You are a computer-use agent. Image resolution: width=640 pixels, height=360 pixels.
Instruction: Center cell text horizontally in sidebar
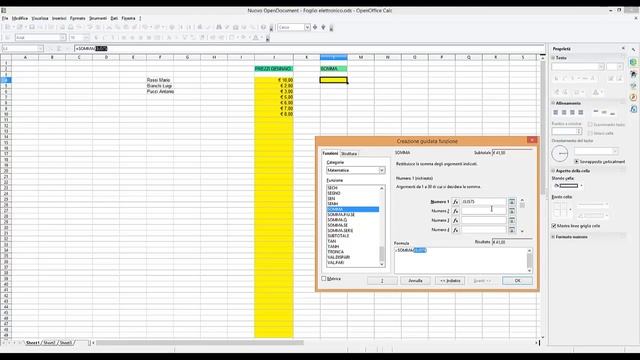point(564,112)
